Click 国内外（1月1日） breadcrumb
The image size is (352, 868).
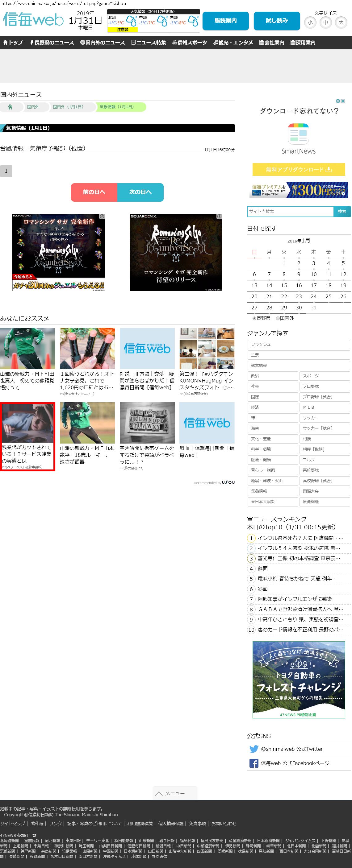point(68,107)
